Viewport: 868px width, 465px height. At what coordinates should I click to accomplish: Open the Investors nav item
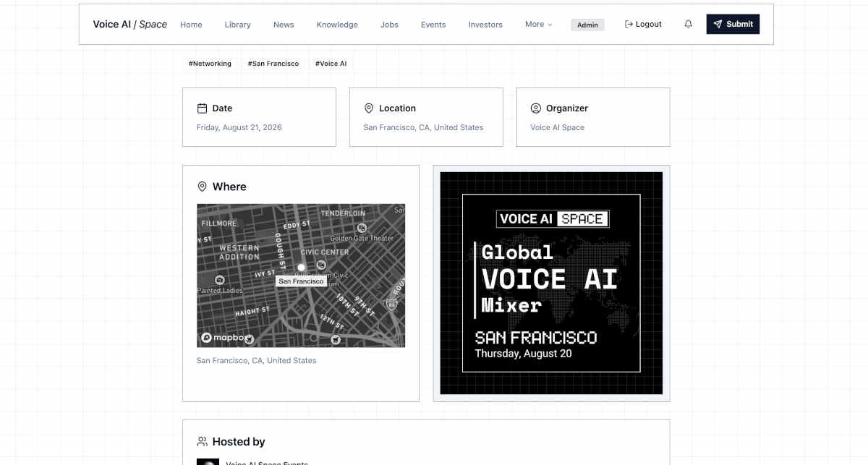tap(485, 25)
